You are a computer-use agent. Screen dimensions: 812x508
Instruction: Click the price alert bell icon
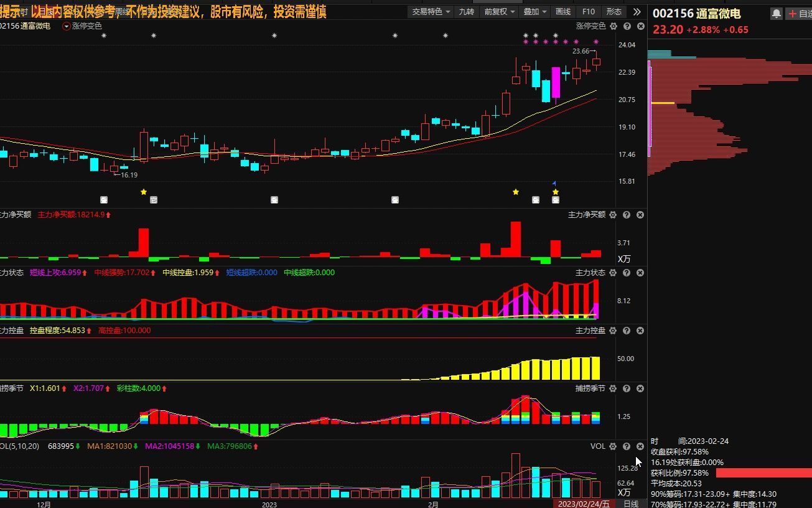pyautogui.click(x=776, y=13)
